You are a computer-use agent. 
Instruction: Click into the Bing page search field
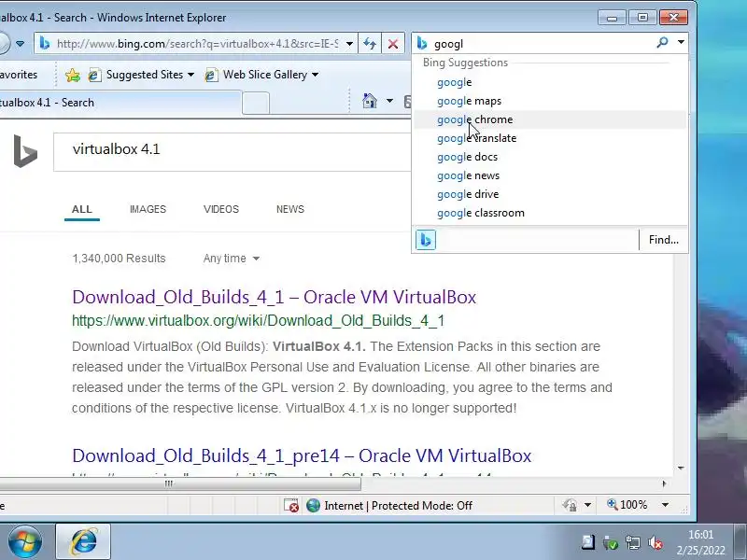(x=232, y=152)
